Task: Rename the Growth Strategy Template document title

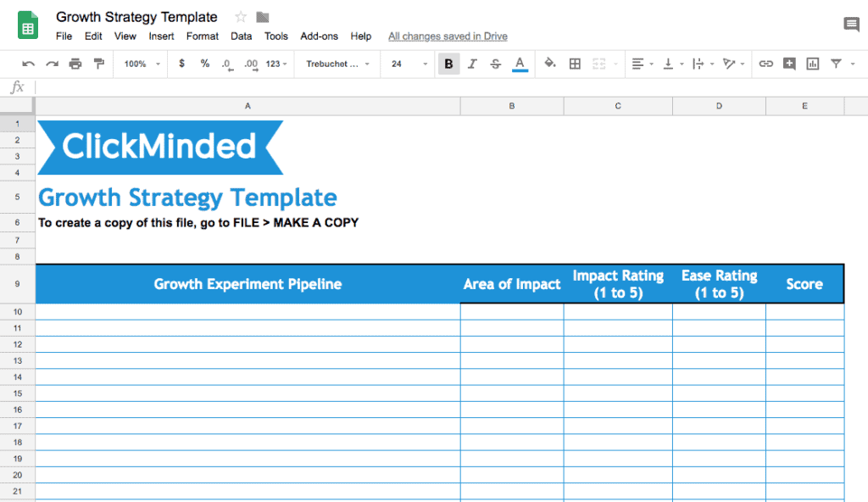Action: coord(136,17)
